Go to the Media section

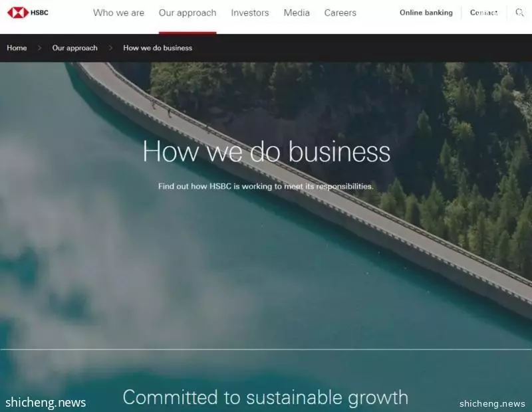pyautogui.click(x=297, y=13)
